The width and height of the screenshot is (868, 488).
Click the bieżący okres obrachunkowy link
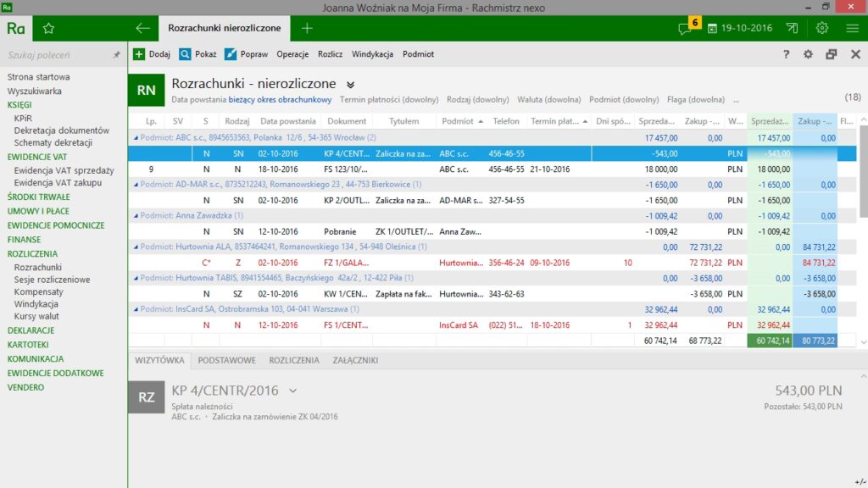(x=280, y=99)
